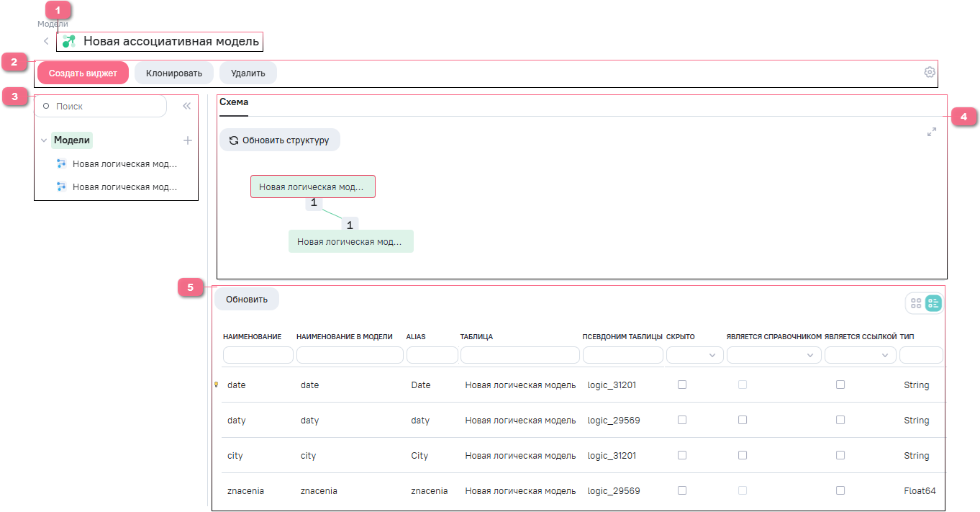This screenshot has width=980, height=512.
Task: Open the Является ссылкой filter dropdown
Action: tap(861, 355)
